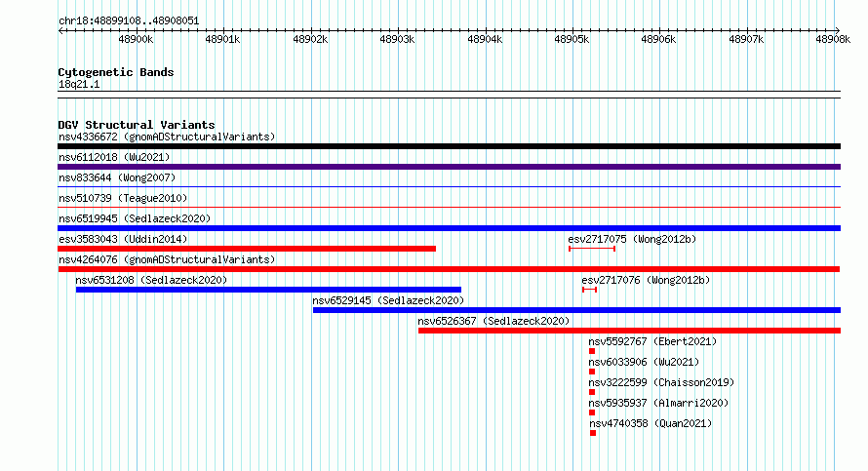Click the nsv833644 (Wong2007) label
This screenshot has height=471, width=868.
[x=117, y=177]
